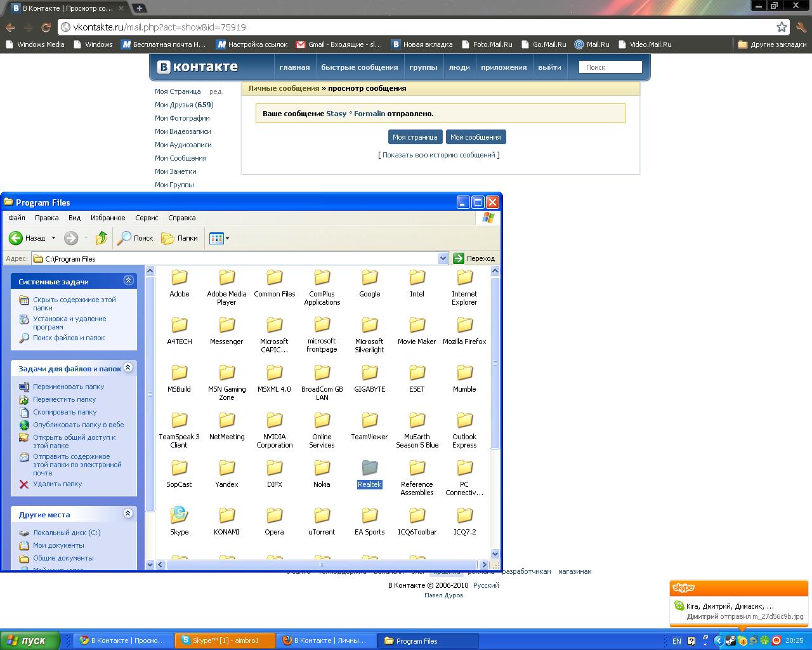
Task: Open the Файл menu
Action: (16, 218)
